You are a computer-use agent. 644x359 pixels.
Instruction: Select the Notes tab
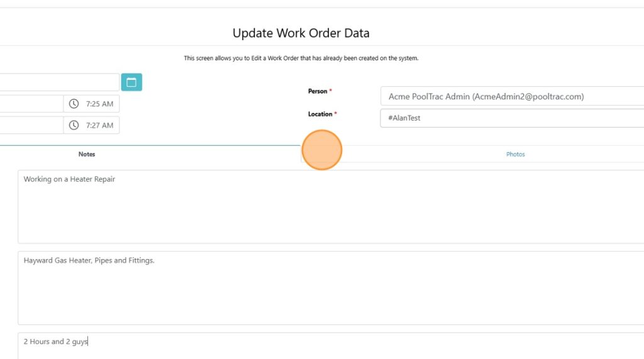tap(87, 154)
